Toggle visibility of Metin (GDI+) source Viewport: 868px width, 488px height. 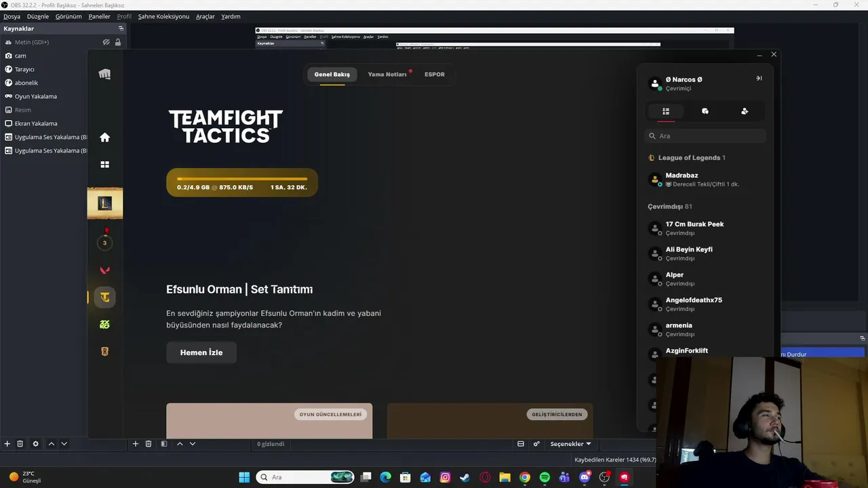pyautogui.click(x=106, y=42)
